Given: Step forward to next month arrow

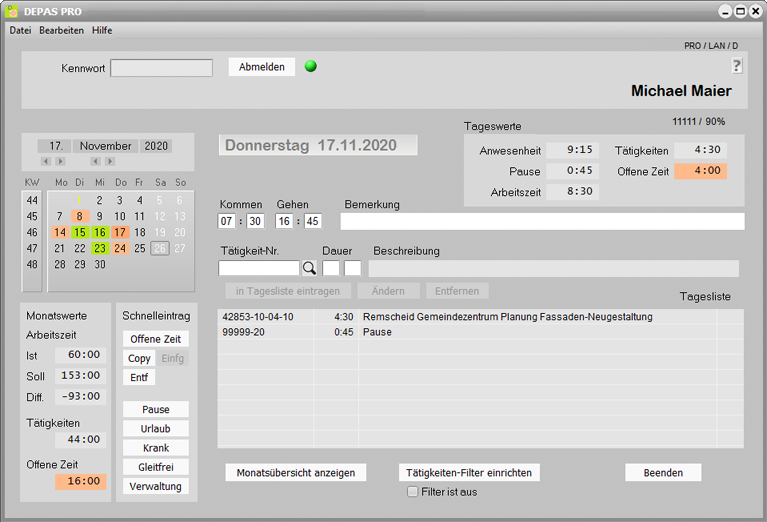Looking at the screenshot, I should 110,161.
